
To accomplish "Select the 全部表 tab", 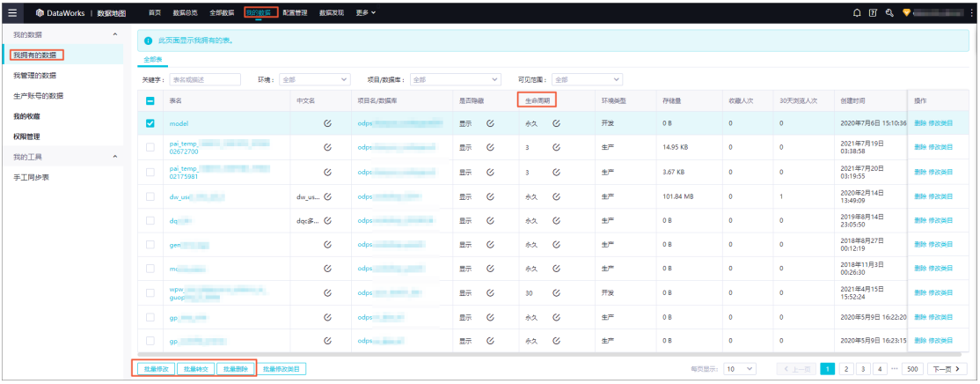I will pos(153,59).
